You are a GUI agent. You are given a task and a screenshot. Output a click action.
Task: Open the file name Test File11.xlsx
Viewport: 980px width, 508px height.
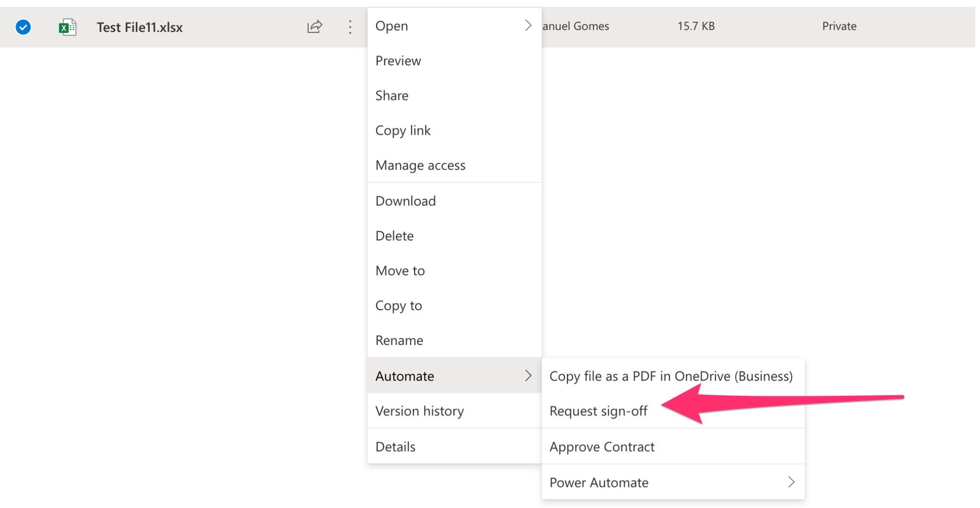coord(140,27)
